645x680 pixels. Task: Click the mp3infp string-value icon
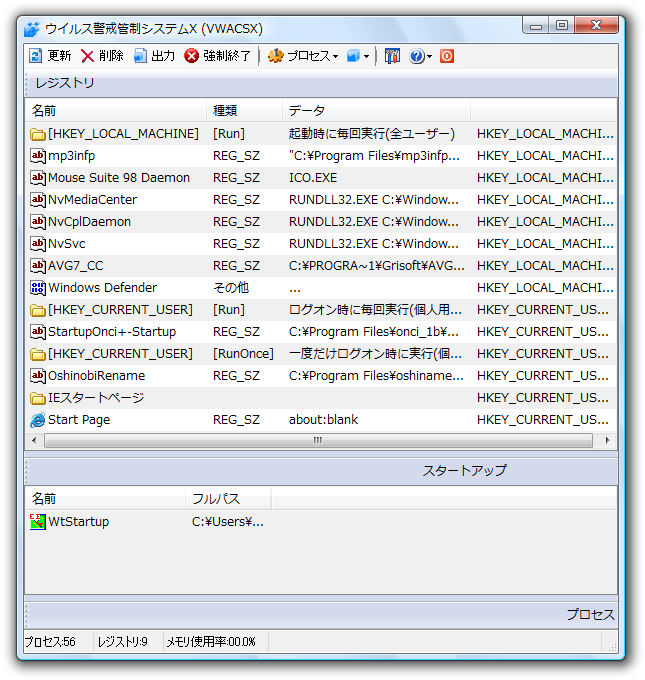(x=38, y=156)
